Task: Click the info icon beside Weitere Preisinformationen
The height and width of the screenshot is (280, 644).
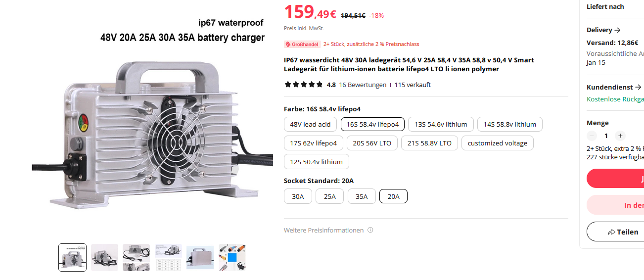Action: (370, 230)
